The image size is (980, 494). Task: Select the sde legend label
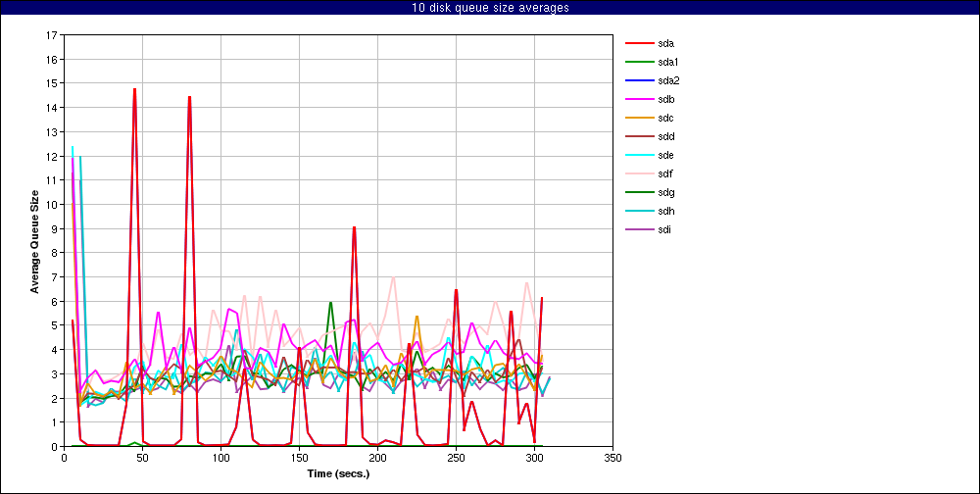665,155
